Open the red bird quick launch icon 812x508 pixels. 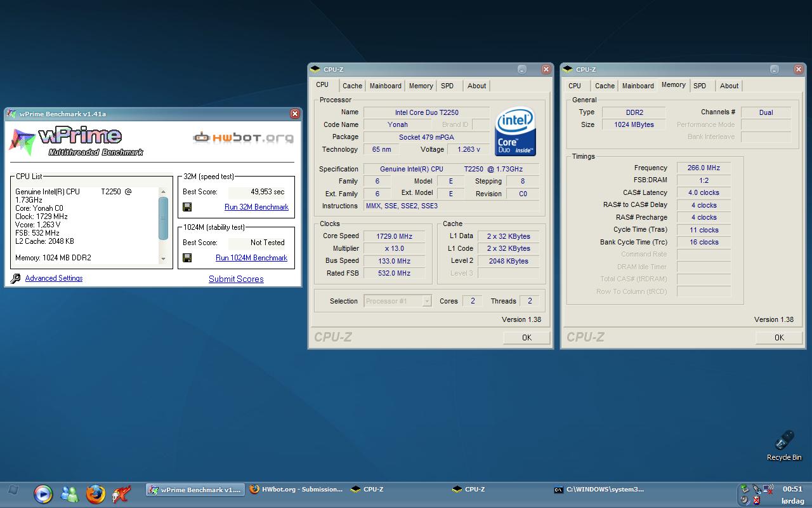(x=121, y=493)
